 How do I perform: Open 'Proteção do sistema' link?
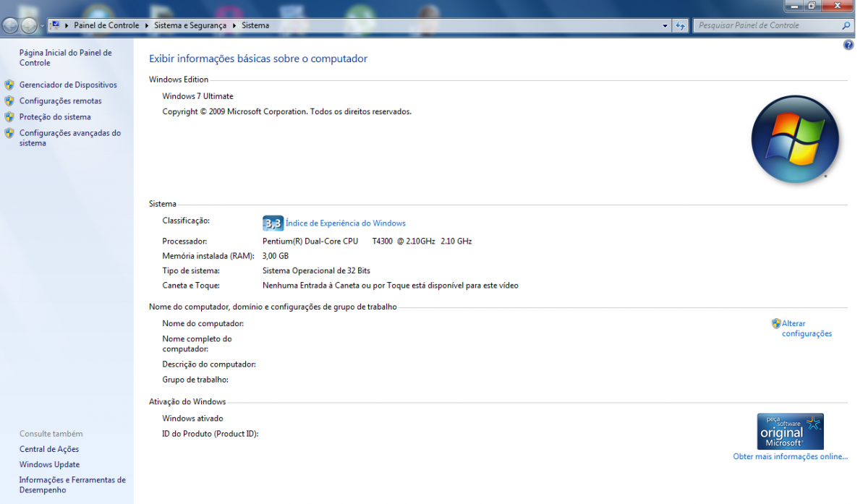[x=55, y=117]
